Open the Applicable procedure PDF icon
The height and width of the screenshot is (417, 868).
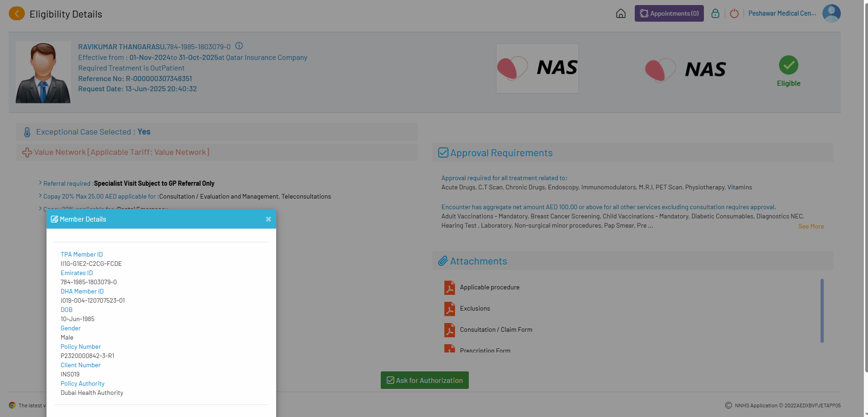(x=449, y=288)
